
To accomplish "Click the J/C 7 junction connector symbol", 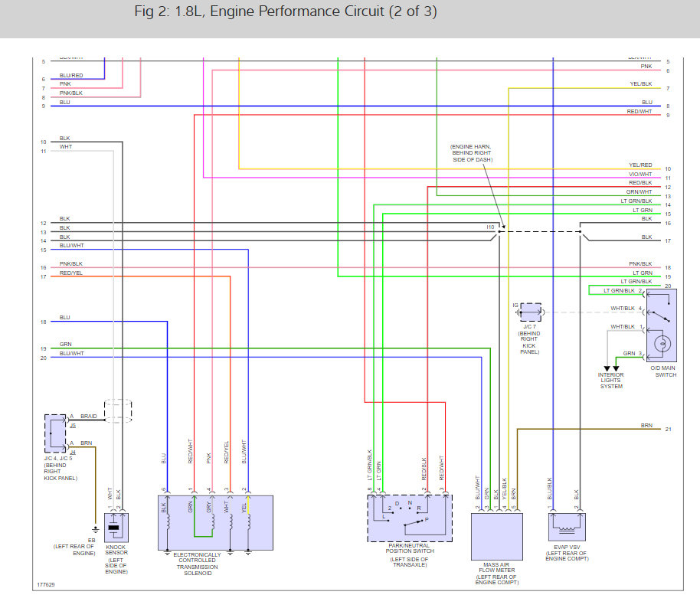I will pos(530,312).
